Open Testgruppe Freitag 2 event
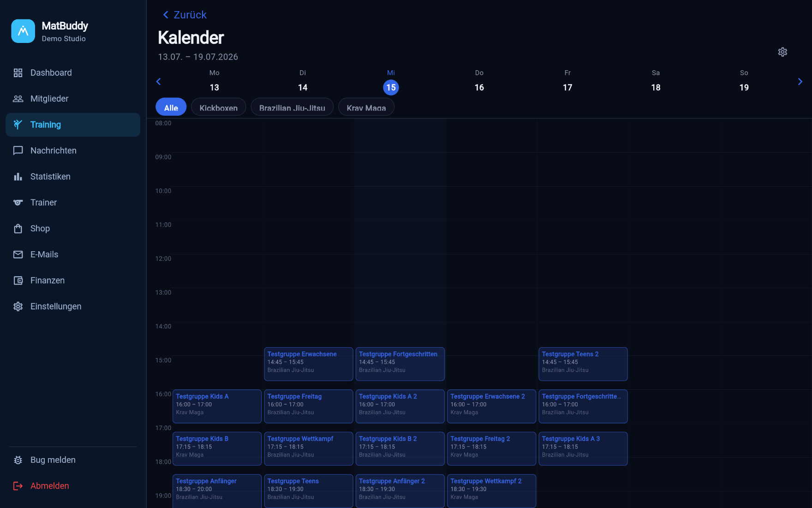Viewport: 812px width, 508px height. [492, 448]
